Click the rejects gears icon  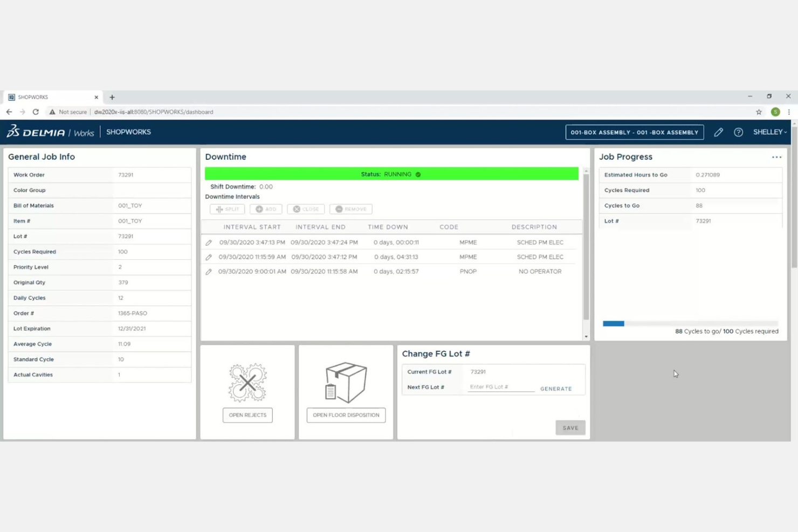pos(247,383)
